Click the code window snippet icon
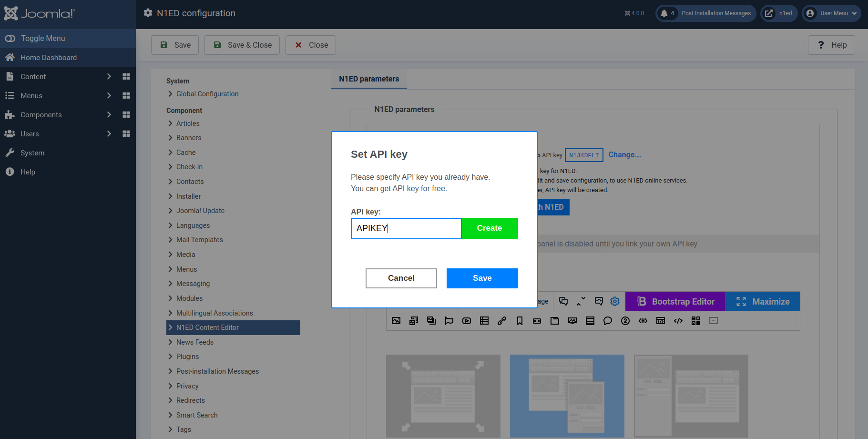Viewport: 868px width, 439px height. click(661, 321)
